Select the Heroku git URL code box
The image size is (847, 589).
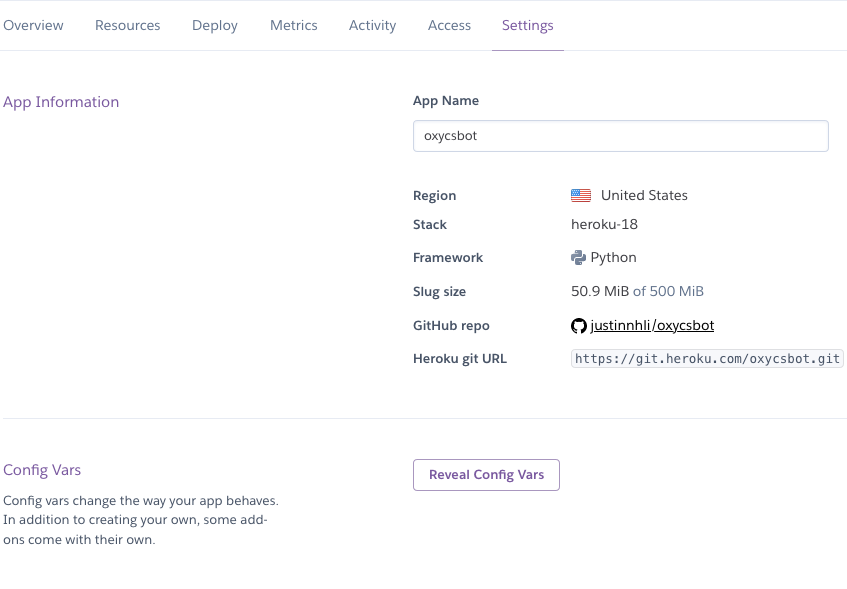coord(707,359)
